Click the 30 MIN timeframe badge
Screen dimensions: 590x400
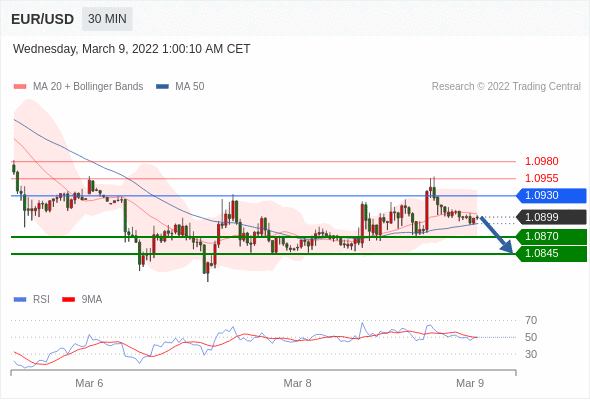pyautogui.click(x=107, y=19)
